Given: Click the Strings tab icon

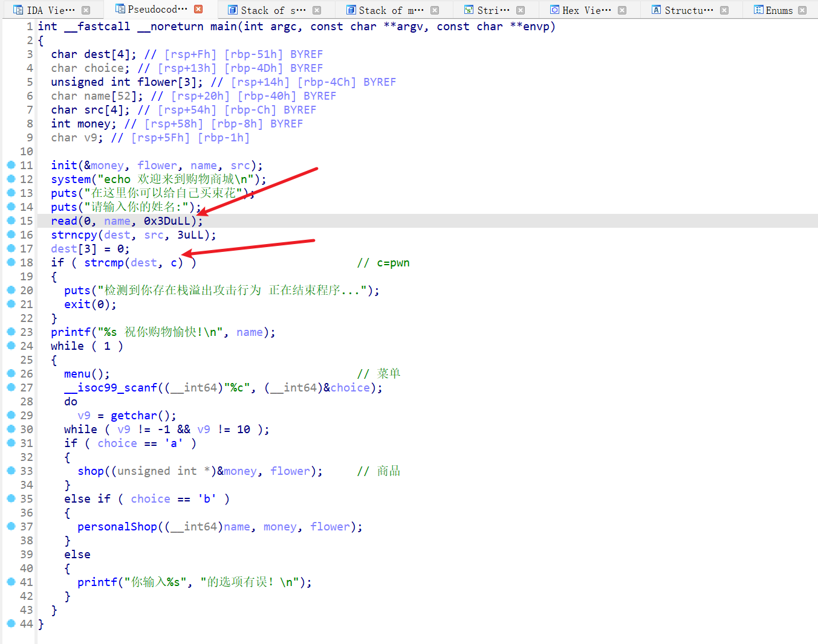Looking at the screenshot, I should tap(469, 10).
